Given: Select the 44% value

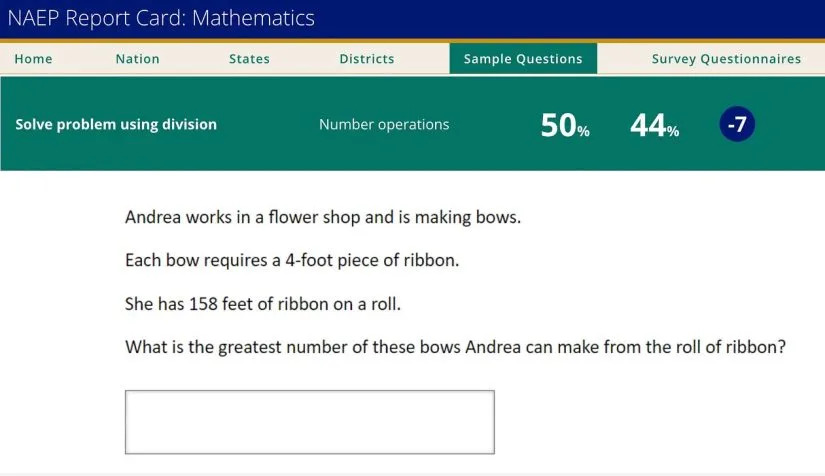Looking at the screenshot, I should 655,126.
